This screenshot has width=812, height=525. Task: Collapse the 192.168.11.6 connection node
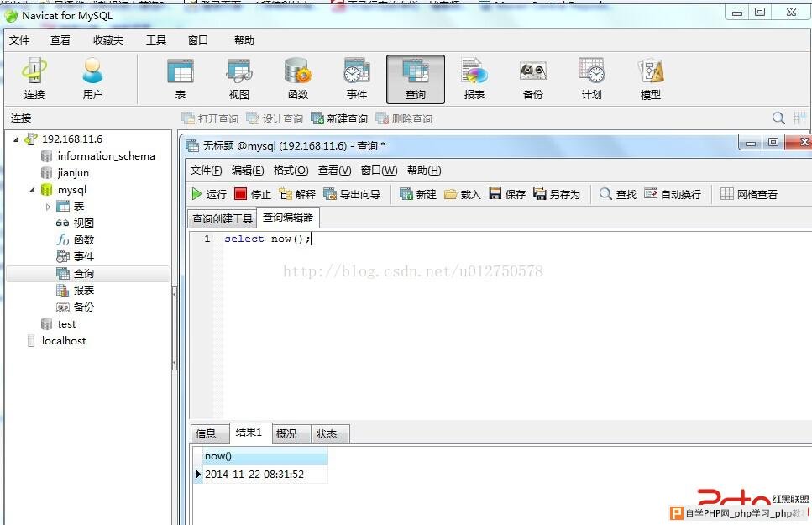pos(16,139)
